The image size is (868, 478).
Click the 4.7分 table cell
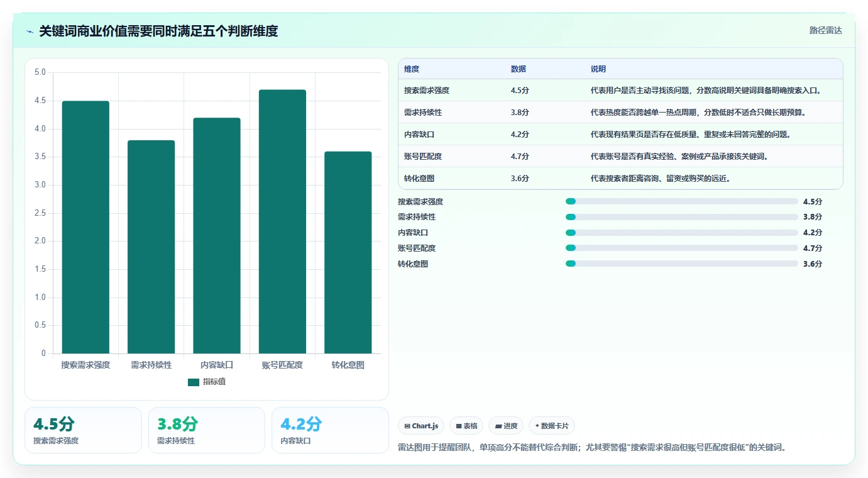520,157
